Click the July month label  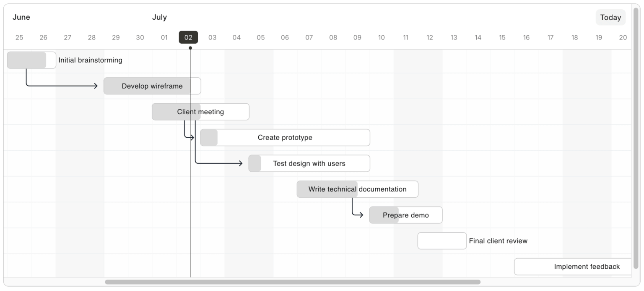(x=159, y=17)
